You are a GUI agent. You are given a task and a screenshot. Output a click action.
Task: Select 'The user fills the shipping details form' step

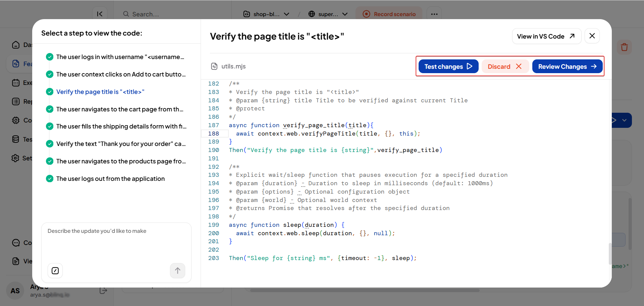click(x=121, y=126)
